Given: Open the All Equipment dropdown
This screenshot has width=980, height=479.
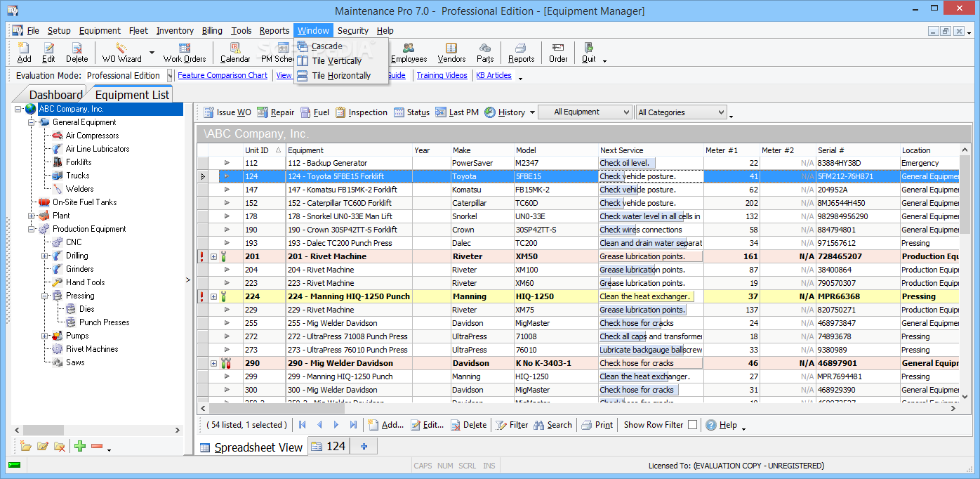Looking at the screenshot, I should tap(587, 112).
